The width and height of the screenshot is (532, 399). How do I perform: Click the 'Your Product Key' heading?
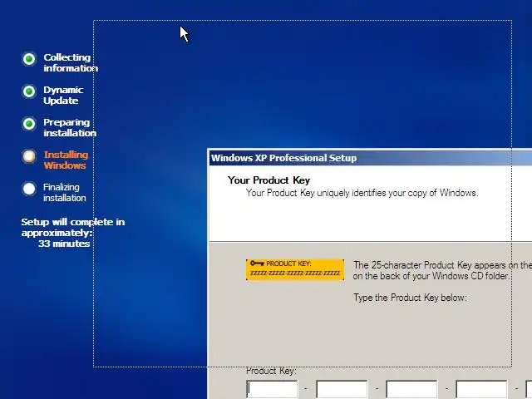[x=268, y=180]
